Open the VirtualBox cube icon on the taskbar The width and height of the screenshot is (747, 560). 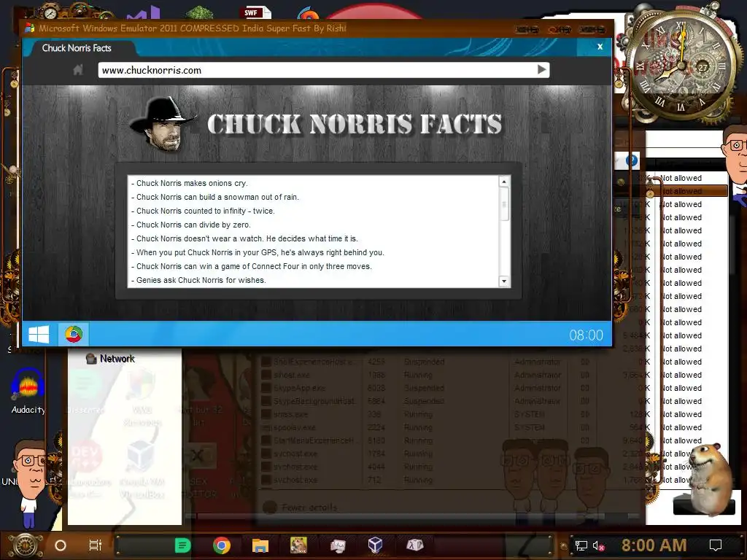point(376,545)
